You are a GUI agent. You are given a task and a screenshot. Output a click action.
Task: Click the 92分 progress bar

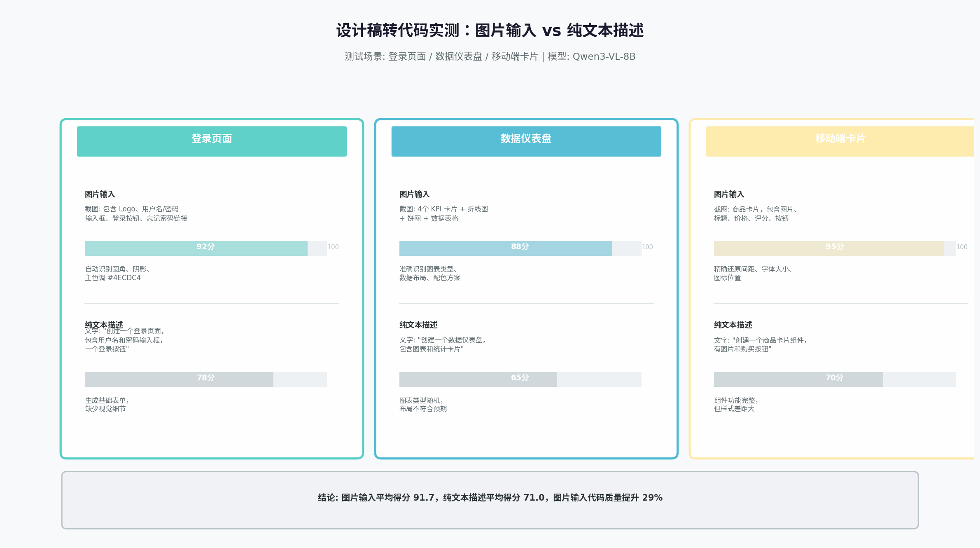206,248
